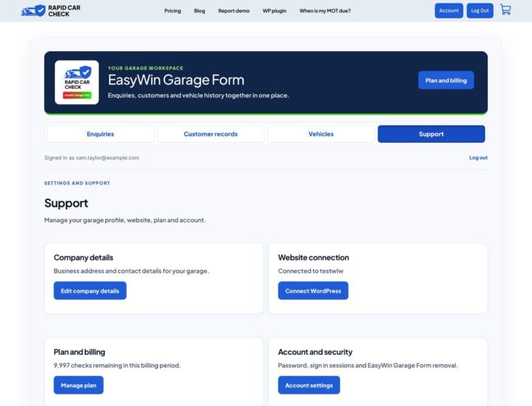Open Account settings button

tap(309, 385)
